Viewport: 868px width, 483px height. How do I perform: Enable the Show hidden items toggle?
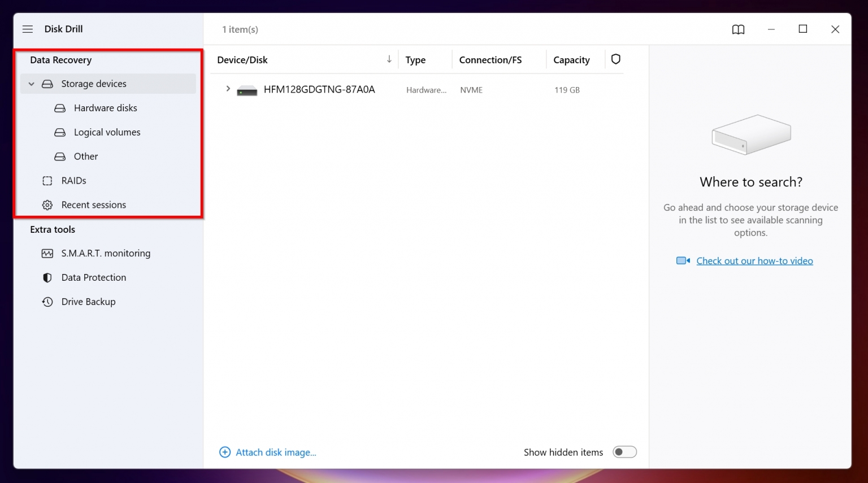click(624, 452)
